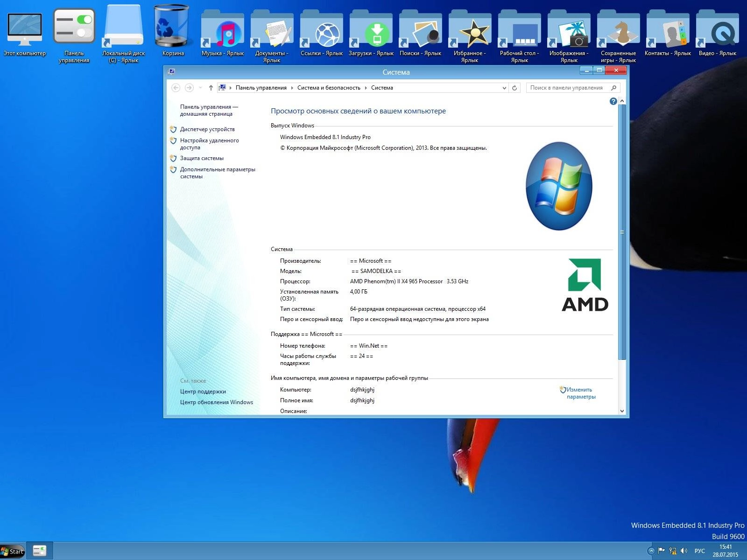Open 'Дополнительные параметры системы' link
747x560 pixels.
click(x=218, y=173)
